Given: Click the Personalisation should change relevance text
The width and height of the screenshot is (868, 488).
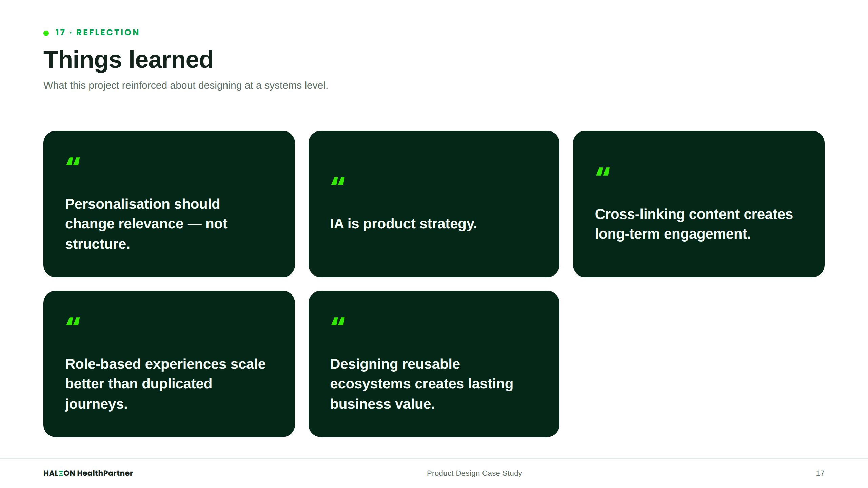Looking at the screenshot, I should 146,224.
